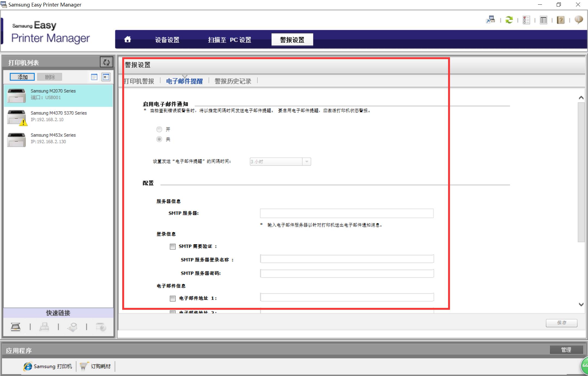The width and height of the screenshot is (588, 376).
Task: Click the Internet Explorer icon beside Samsung 打印机
Action: coord(27,366)
